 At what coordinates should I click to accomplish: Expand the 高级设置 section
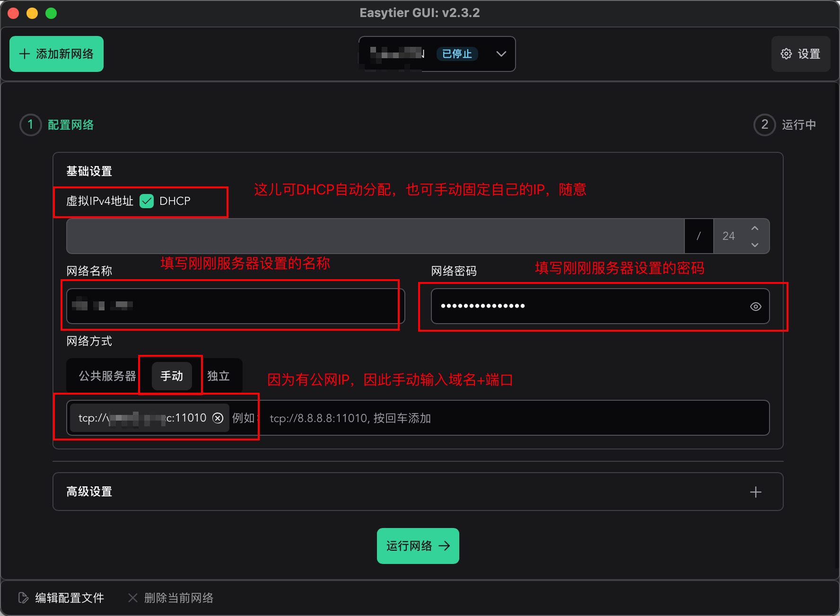click(756, 492)
